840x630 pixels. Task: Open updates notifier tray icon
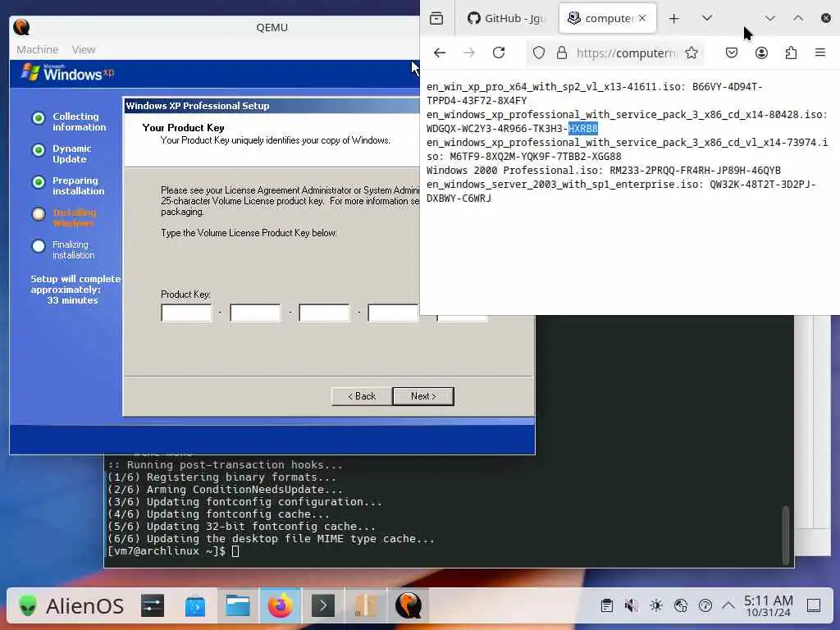click(705, 606)
